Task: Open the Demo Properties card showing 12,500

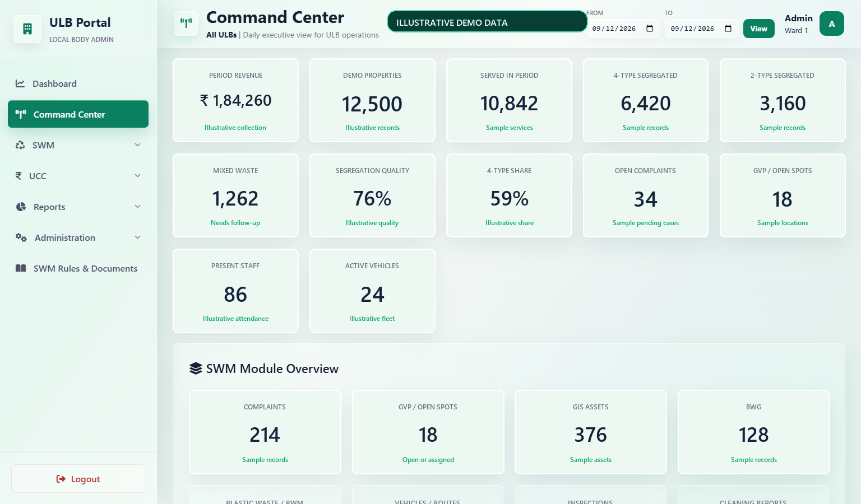Action: pyautogui.click(x=372, y=100)
